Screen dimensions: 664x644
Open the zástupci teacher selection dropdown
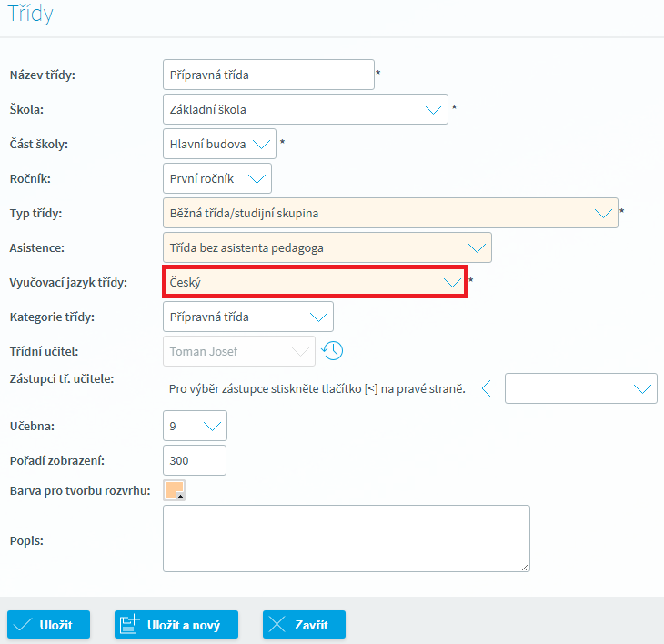pyautogui.click(x=580, y=388)
